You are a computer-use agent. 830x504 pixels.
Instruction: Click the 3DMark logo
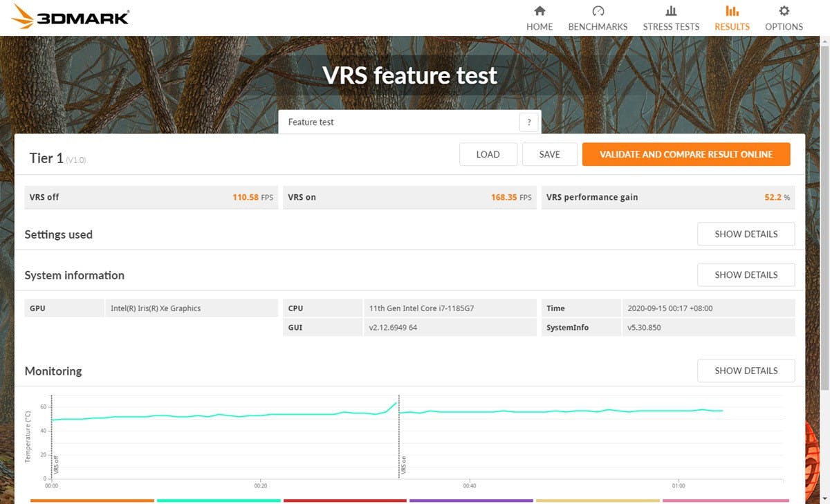71,17
